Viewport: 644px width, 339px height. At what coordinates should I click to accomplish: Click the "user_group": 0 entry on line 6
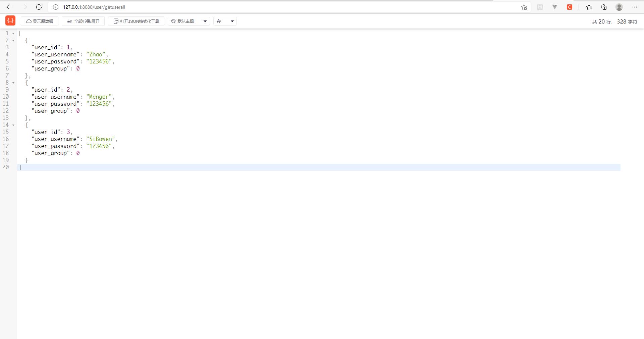pos(56,68)
